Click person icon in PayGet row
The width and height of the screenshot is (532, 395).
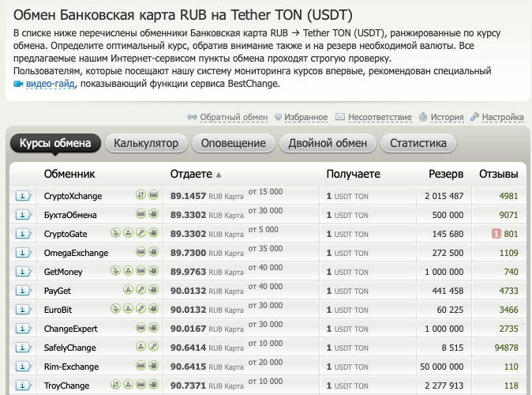point(128,290)
